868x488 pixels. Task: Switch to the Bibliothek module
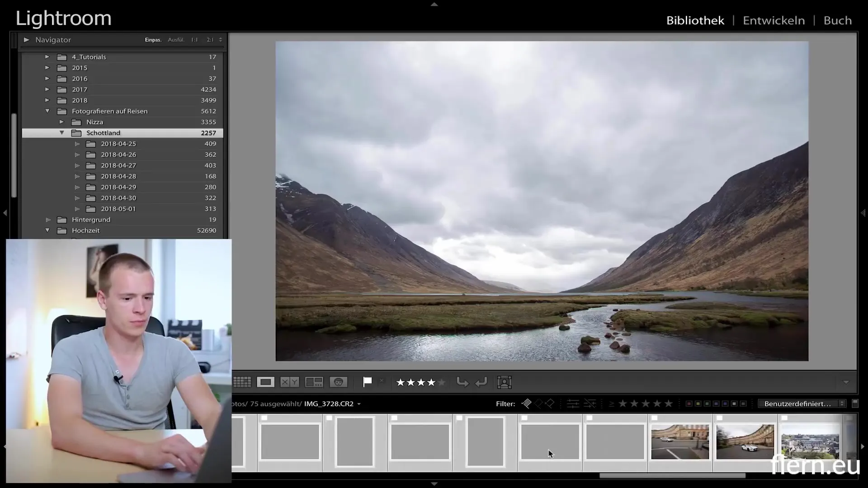[695, 20]
